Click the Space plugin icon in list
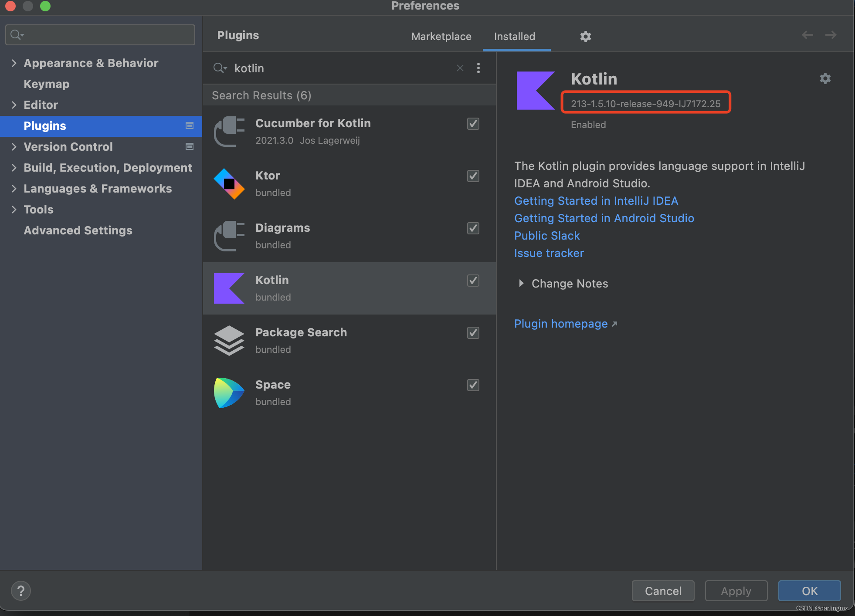Viewport: 855px width, 616px height. (x=229, y=393)
